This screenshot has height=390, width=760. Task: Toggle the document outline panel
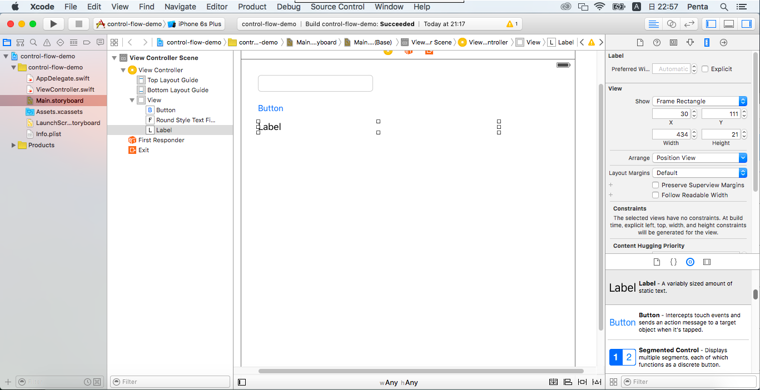pyautogui.click(x=242, y=382)
